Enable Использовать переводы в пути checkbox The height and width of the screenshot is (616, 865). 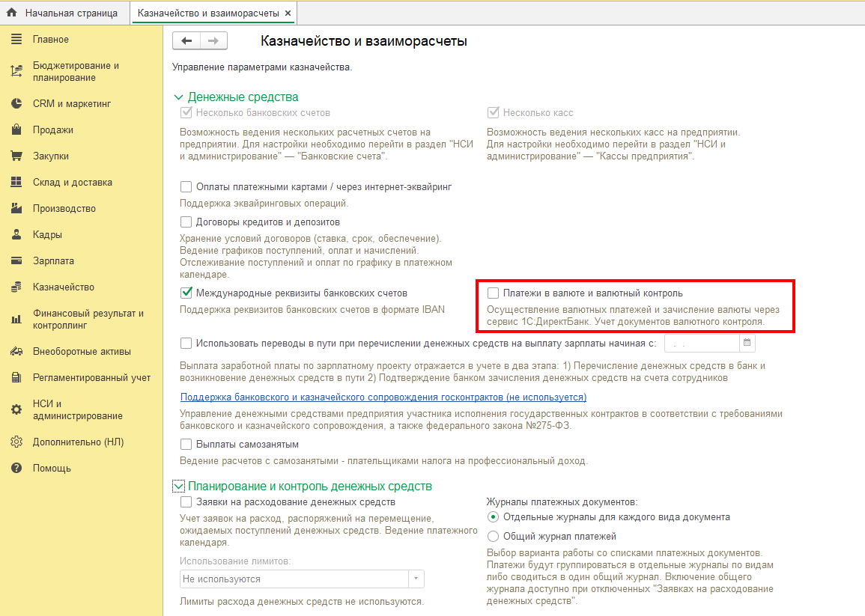point(186,343)
